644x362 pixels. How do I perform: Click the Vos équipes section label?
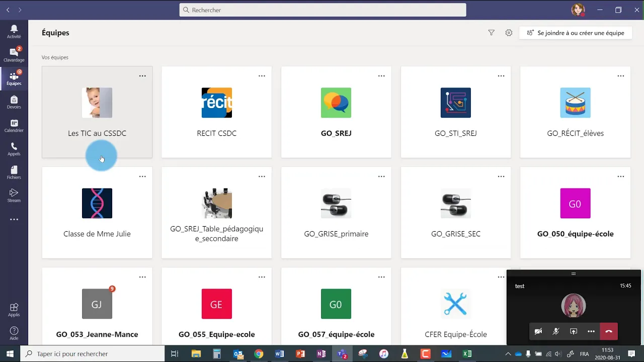[55, 57]
